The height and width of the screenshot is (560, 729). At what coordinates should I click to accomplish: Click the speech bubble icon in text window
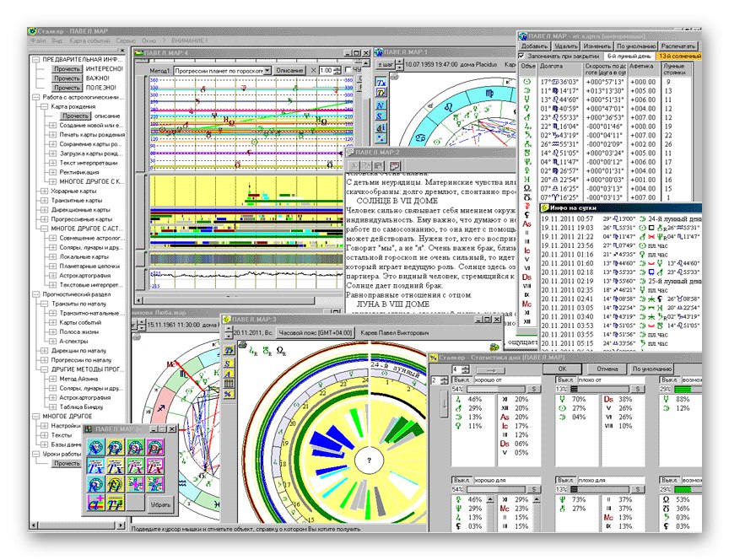(x=394, y=164)
